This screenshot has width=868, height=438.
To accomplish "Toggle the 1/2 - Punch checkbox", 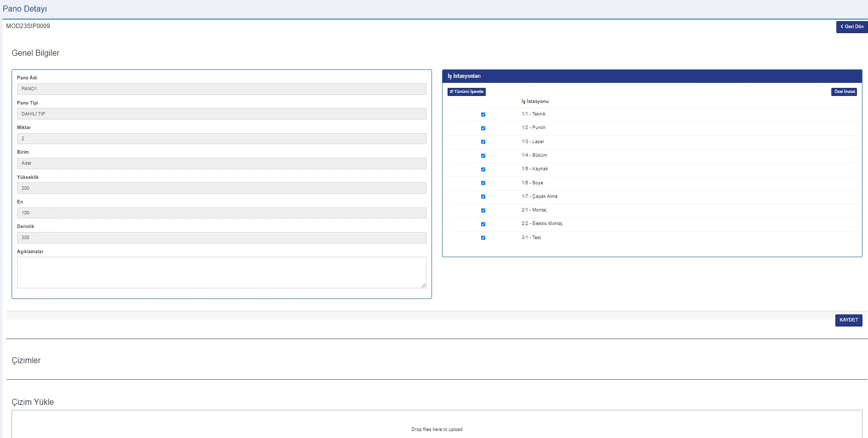I will 483,128.
